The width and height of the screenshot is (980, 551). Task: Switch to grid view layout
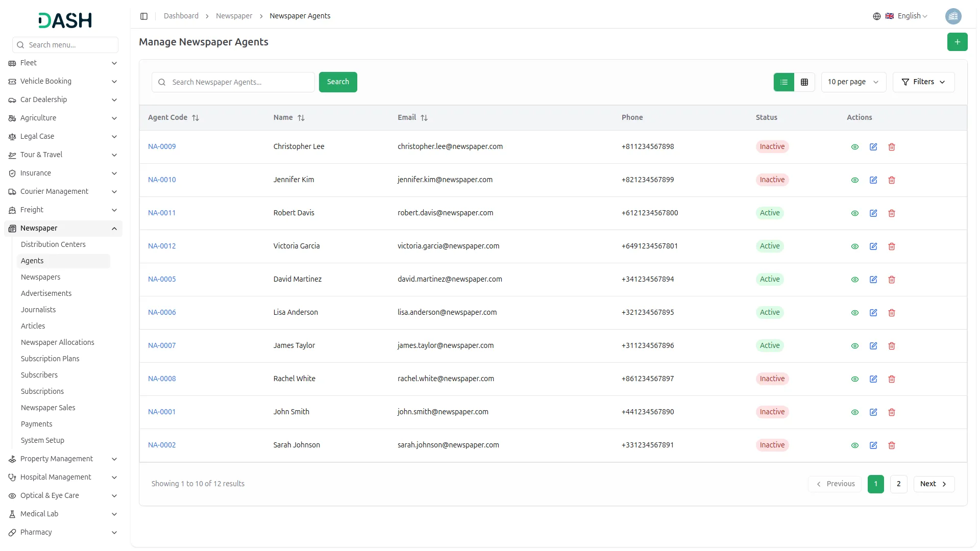[x=804, y=82]
